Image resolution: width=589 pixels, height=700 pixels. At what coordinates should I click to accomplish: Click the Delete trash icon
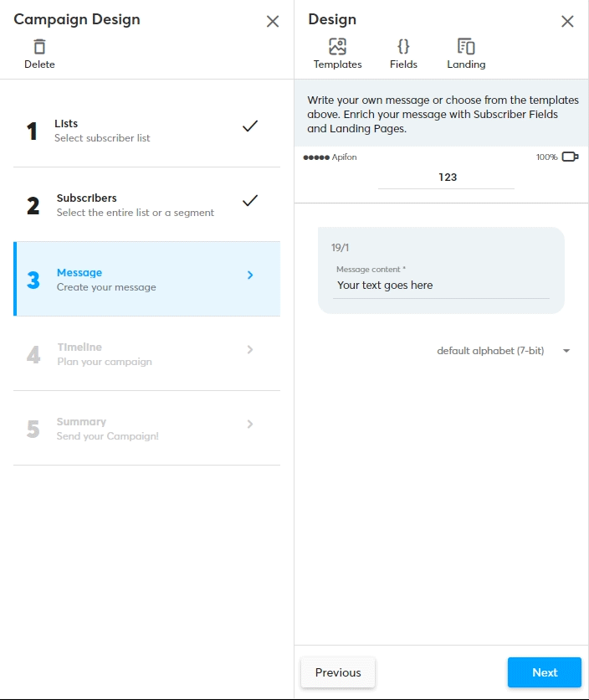coord(39,46)
